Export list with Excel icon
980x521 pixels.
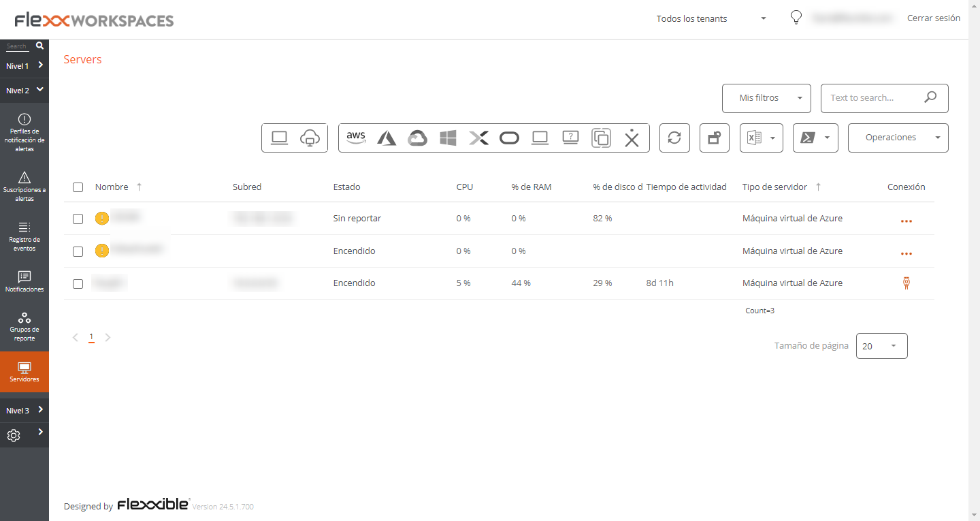pyautogui.click(x=754, y=138)
